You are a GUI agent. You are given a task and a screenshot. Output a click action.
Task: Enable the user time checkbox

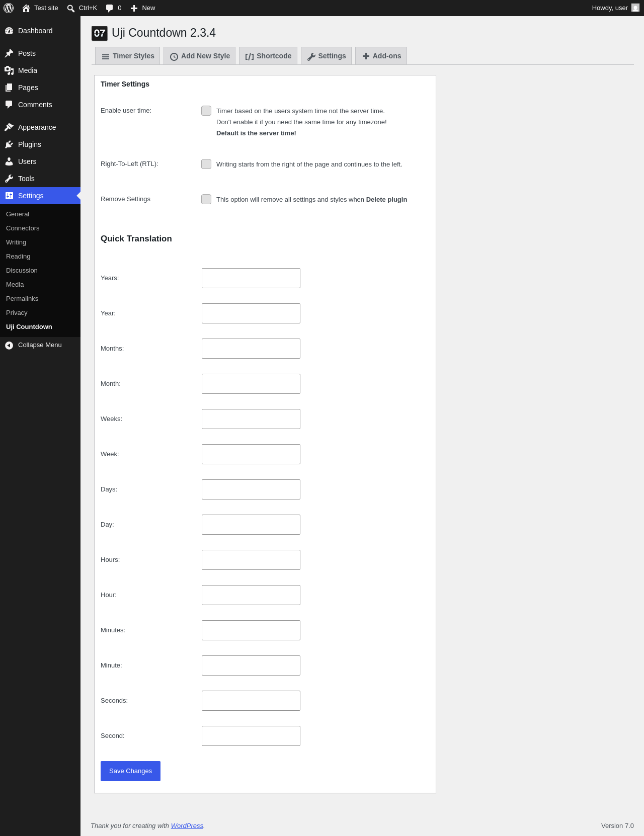[206, 111]
